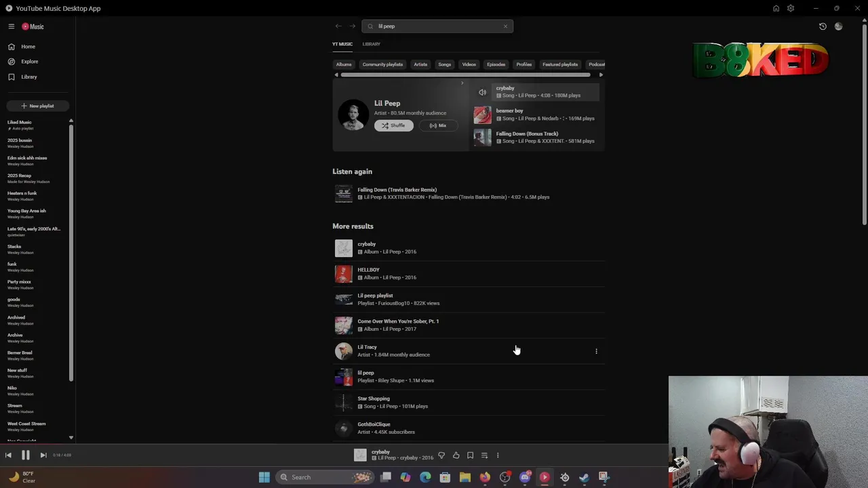Click the player bar album thumbnail
Image resolution: width=868 pixels, height=488 pixels.
[x=360, y=455]
